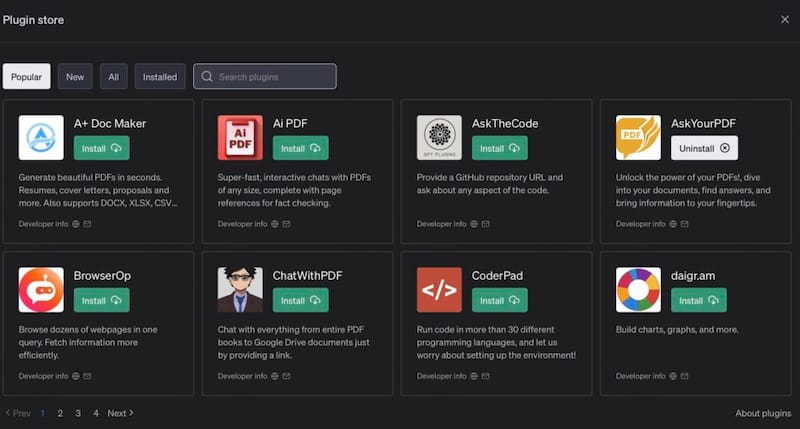Focus the Search plugins field
800x429 pixels.
point(265,77)
